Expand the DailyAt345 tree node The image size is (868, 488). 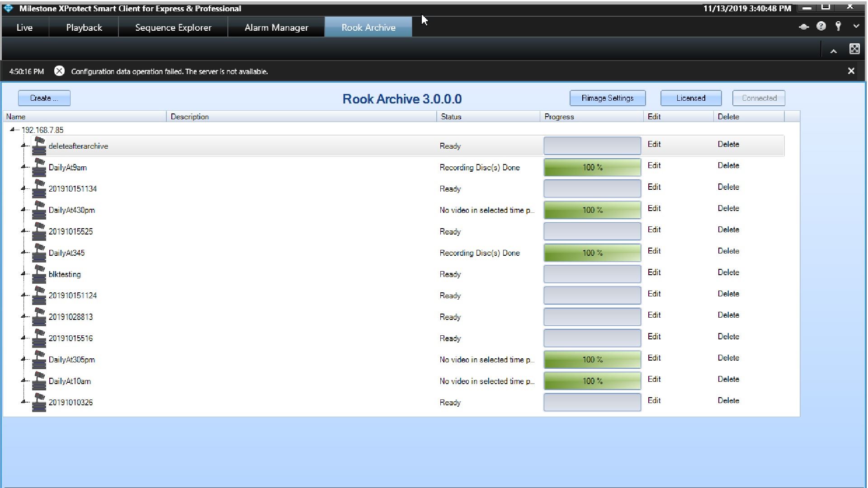pyautogui.click(x=23, y=253)
